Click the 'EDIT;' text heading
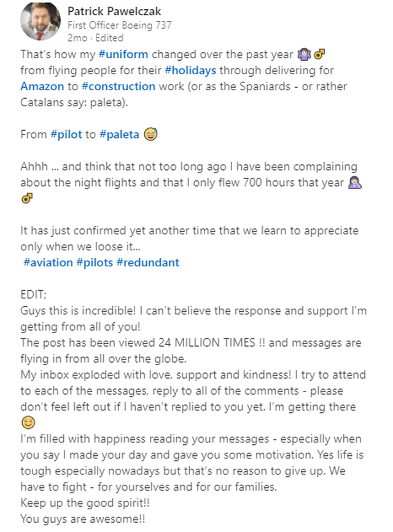The height and width of the screenshot is (532, 393). pyautogui.click(x=33, y=294)
